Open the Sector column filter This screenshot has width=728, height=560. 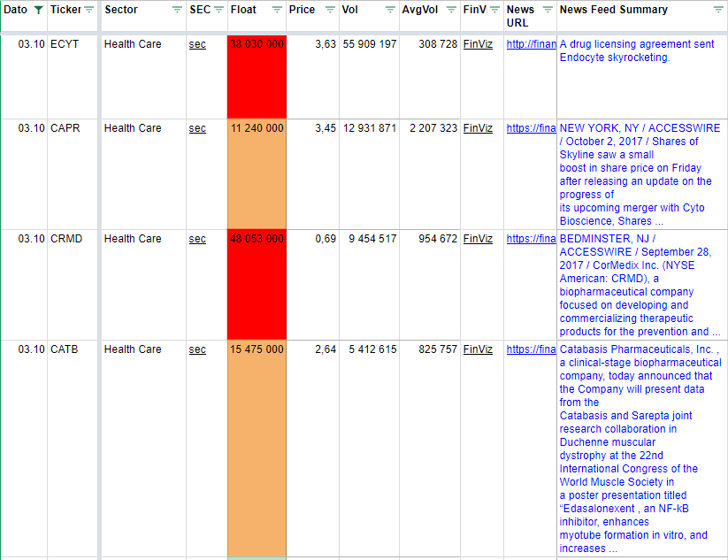coord(177,10)
